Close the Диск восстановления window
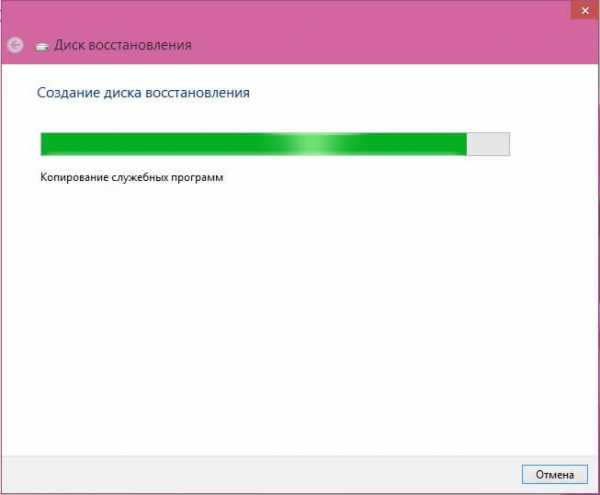 pos(584,10)
